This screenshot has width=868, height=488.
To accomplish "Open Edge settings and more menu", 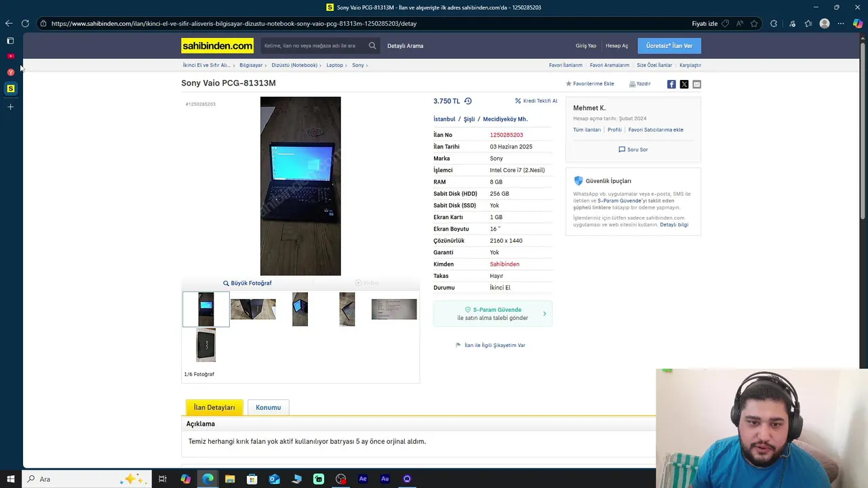I will click(x=841, y=23).
